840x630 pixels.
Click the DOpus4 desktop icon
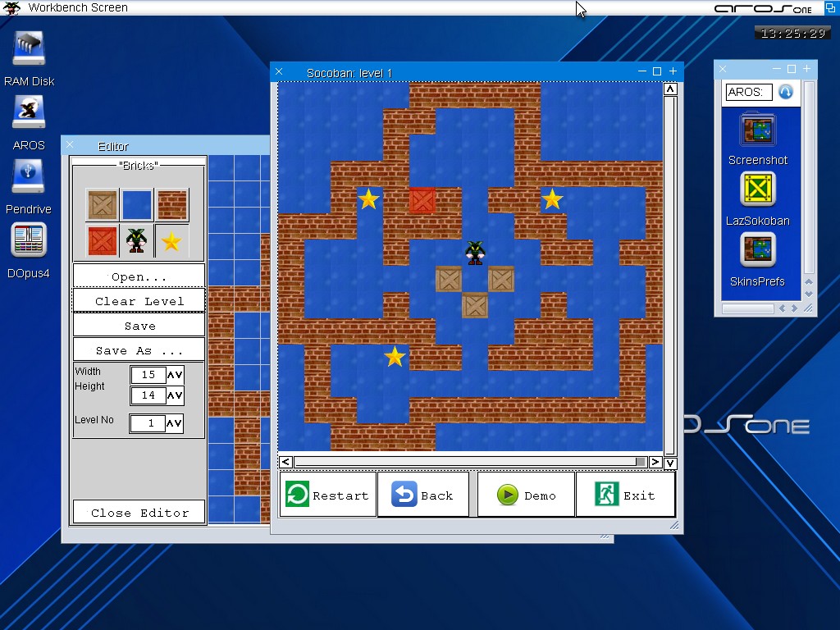click(29, 241)
